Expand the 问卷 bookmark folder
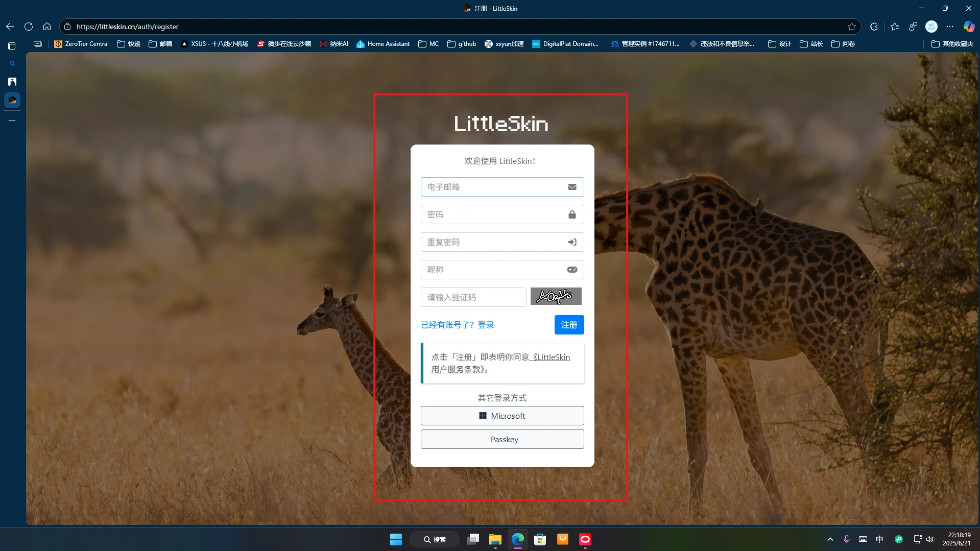This screenshot has width=980, height=551. pyautogui.click(x=843, y=44)
